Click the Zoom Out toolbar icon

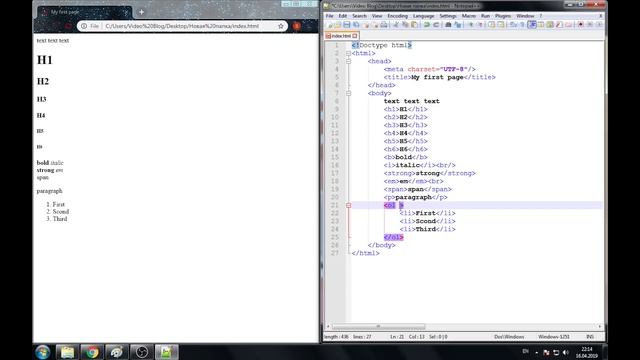pos(481,25)
